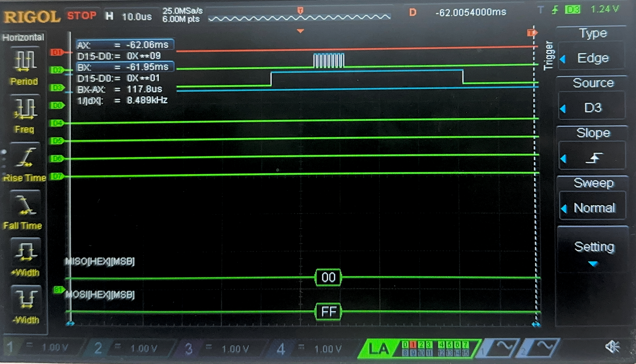Toggle the LA logic analyzer indicator

tap(379, 349)
